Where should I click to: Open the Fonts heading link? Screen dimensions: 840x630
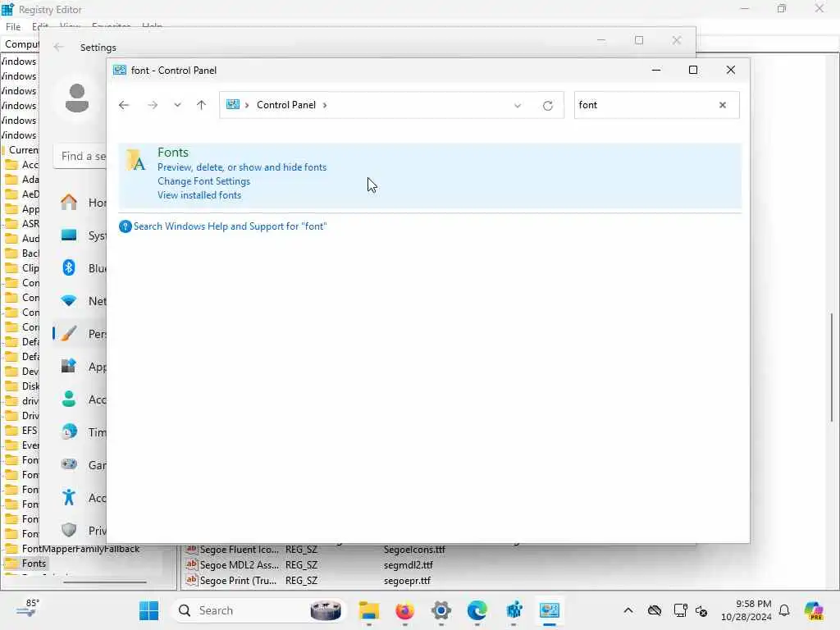pos(173,152)
